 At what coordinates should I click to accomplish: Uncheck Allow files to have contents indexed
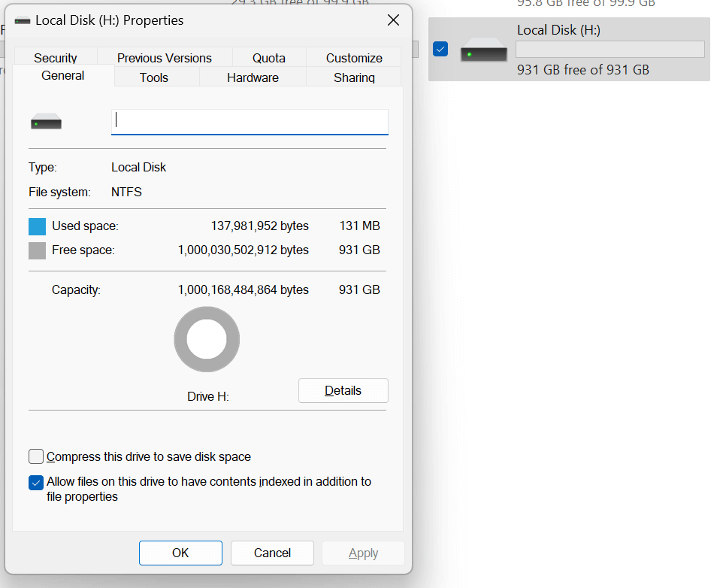[x=36, y=482]
